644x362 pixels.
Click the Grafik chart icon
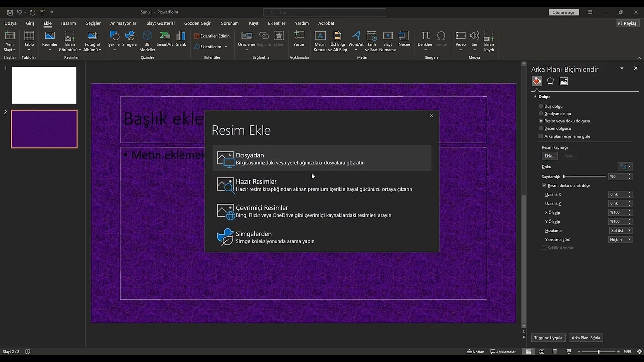pyautogui.click(x=181, y=39)
